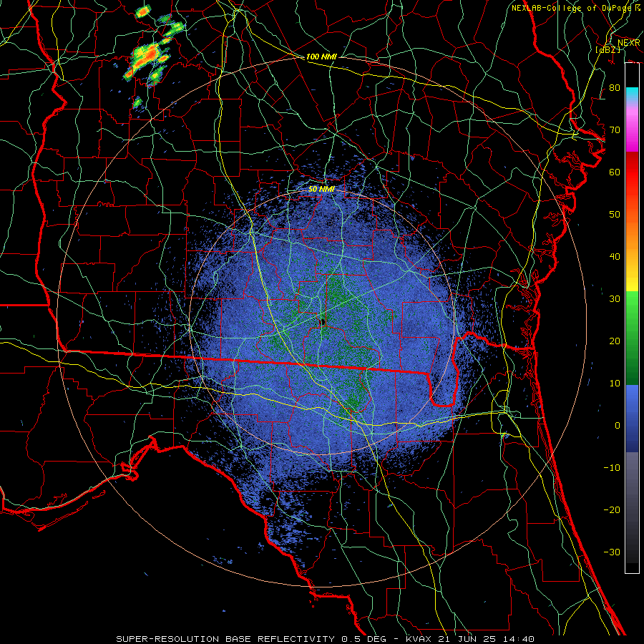
Task: Click the NEXR label above the scale
Action: 629,43
